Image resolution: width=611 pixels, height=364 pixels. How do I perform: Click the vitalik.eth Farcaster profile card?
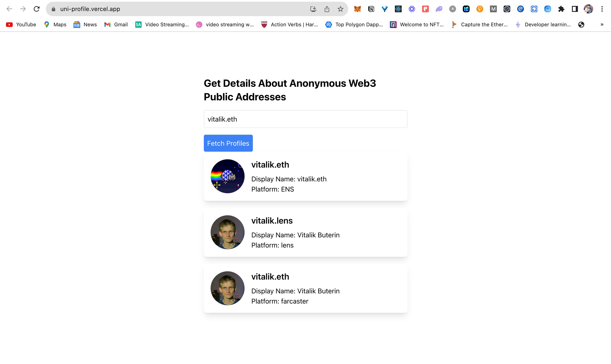click(305, 288)
